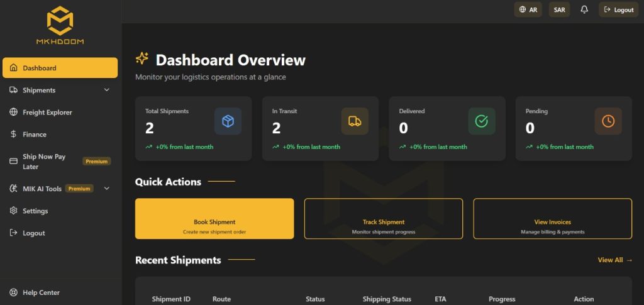This screenshot has height=305, width=644.
Task: Open the Dashboard menu item
Action: pyautogui.click(x=60, y=68)
